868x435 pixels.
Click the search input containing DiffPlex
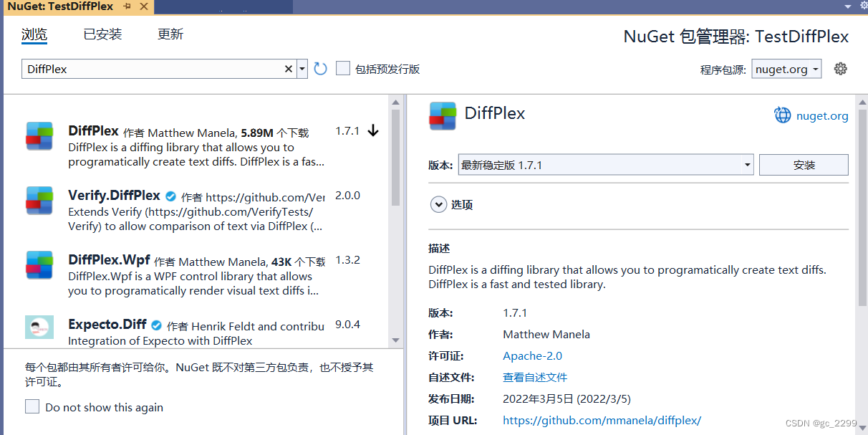[153, 69]
